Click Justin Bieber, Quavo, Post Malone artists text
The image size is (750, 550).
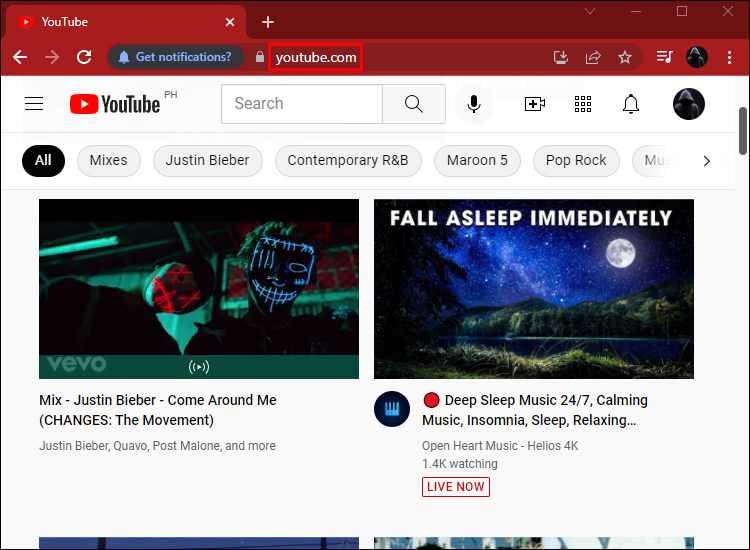(x=157, y=446)
